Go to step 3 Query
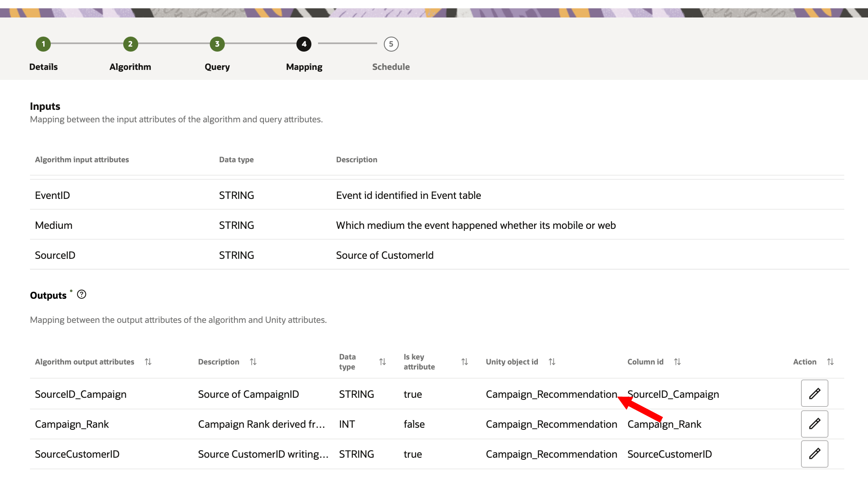 pos(217,44)
